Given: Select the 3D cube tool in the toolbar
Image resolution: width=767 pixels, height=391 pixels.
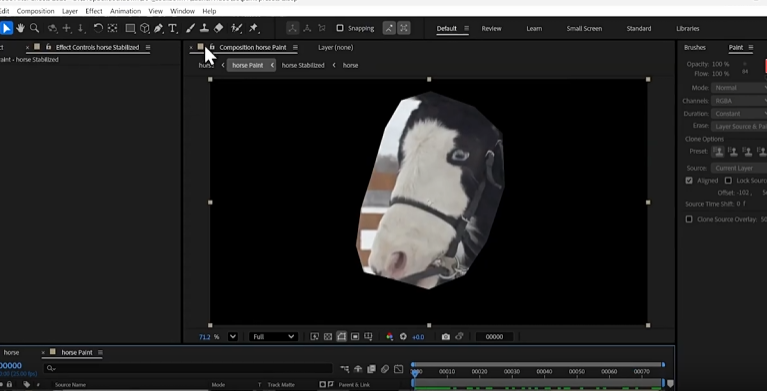Looking at the screenshot, I should click(144, 28).
